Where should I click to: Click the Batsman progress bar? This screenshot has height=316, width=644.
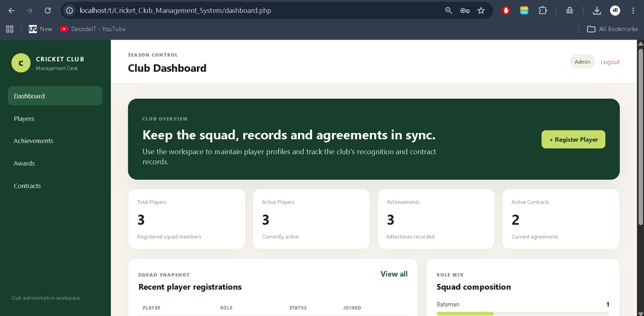(x=523, y=313)
